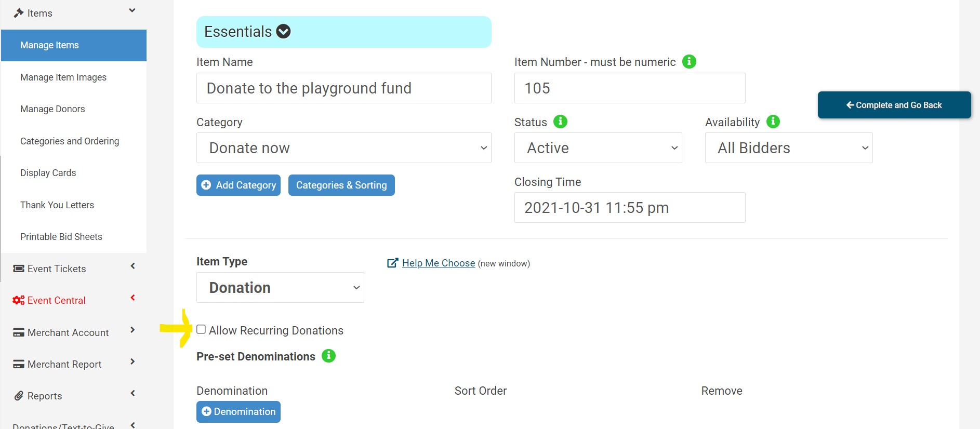Click Complete and Go Back button
Image resolution: width=980 pixels, height=429 pixels.
pyautogui.click(x=894, y=105)
